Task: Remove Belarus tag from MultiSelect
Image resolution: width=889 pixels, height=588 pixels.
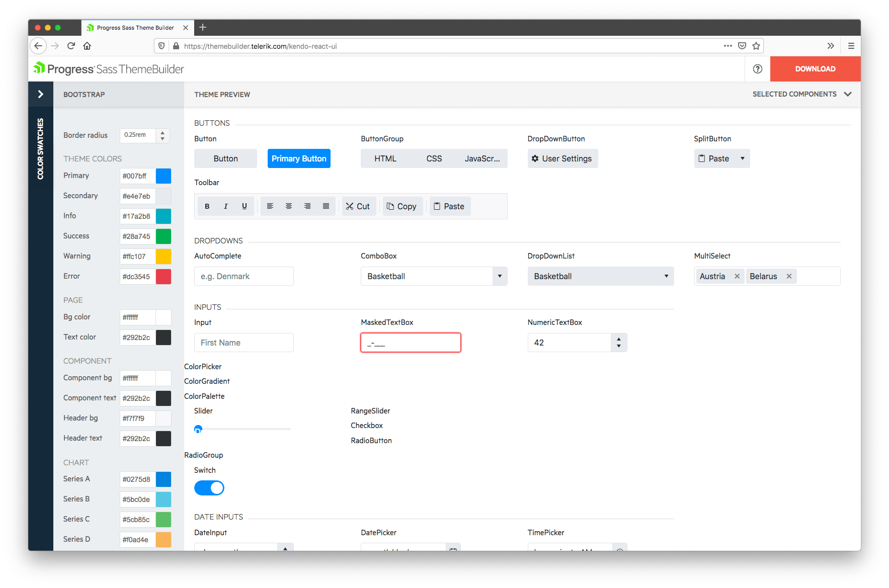Action: click(x=789, y=276)
